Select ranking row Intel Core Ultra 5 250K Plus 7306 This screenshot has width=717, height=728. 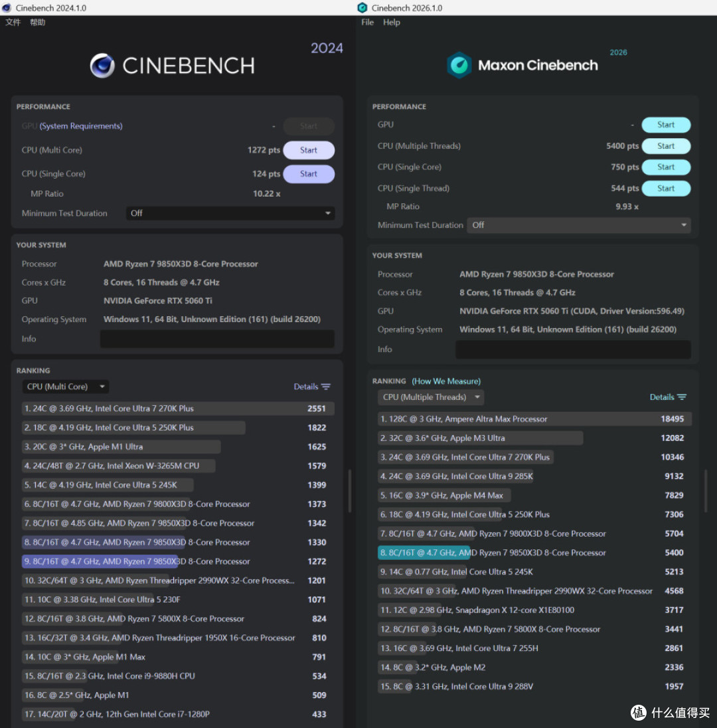(534, 514)
